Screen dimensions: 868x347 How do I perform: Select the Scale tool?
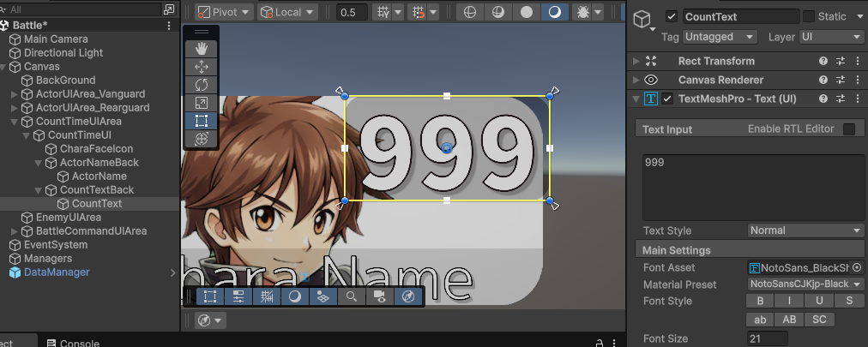202,103
